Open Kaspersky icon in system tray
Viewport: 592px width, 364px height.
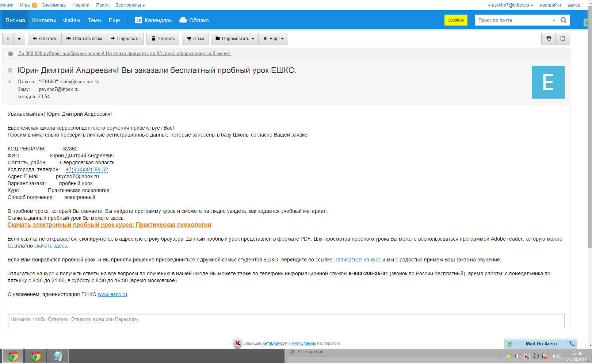[527, 356]
